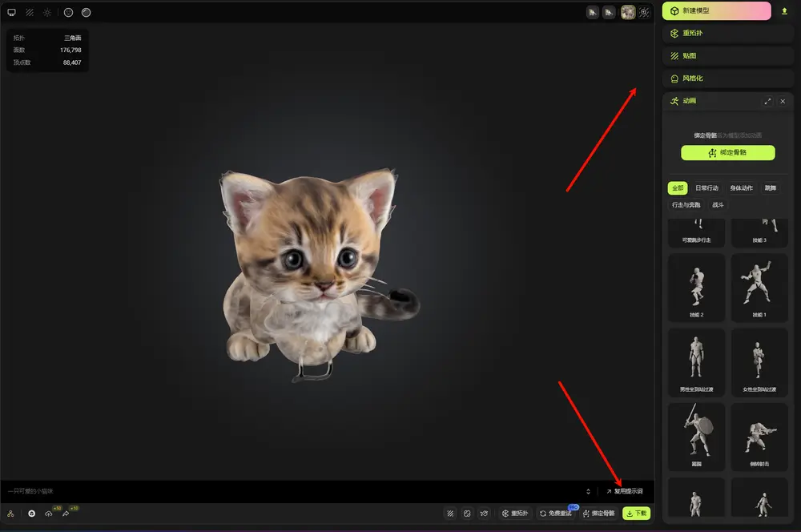Image resolution: width=801 pixels, height=532 pixels.
Task: Click the upload arrow icon beside 新建模型
Action: pos(784,11)
